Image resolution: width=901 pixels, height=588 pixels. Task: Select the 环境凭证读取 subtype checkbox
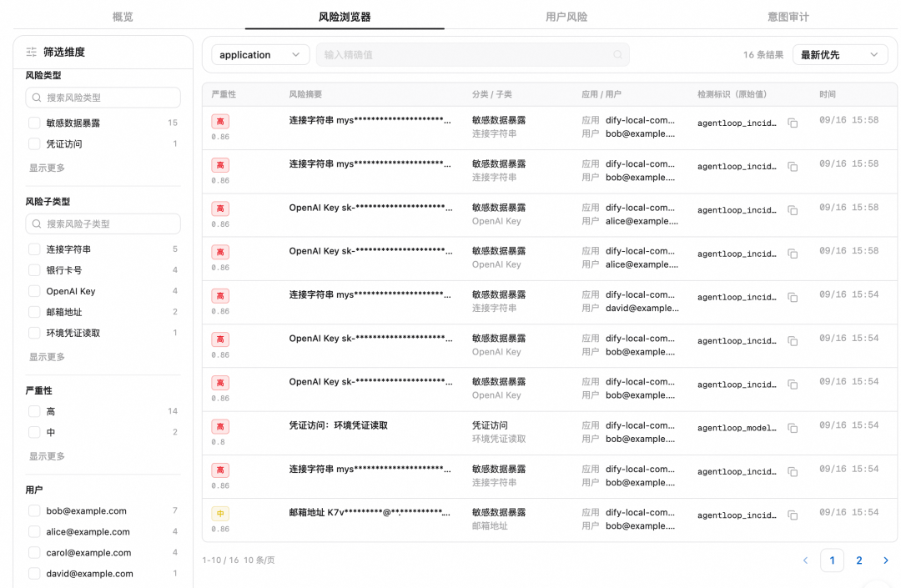pos(34,333)
